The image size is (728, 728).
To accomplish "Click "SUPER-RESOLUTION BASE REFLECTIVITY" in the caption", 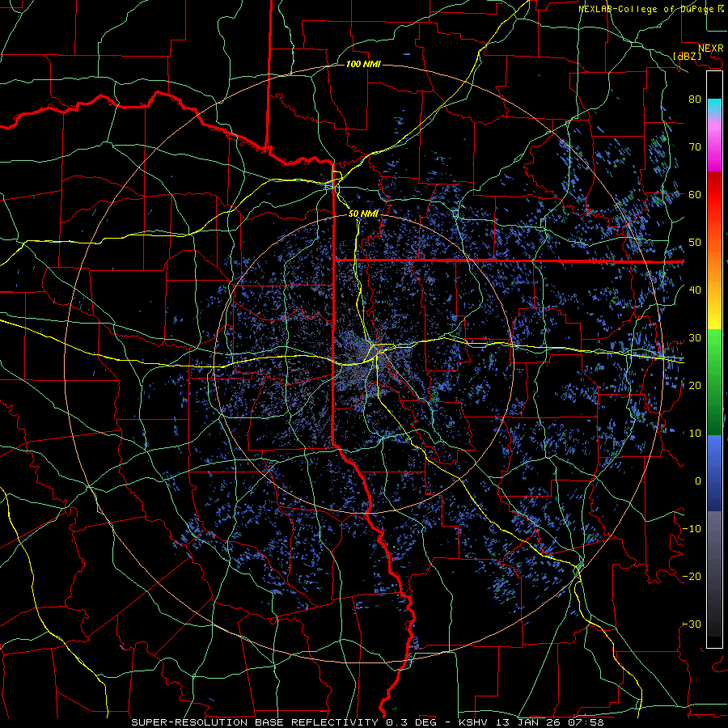I will point(255,722).
